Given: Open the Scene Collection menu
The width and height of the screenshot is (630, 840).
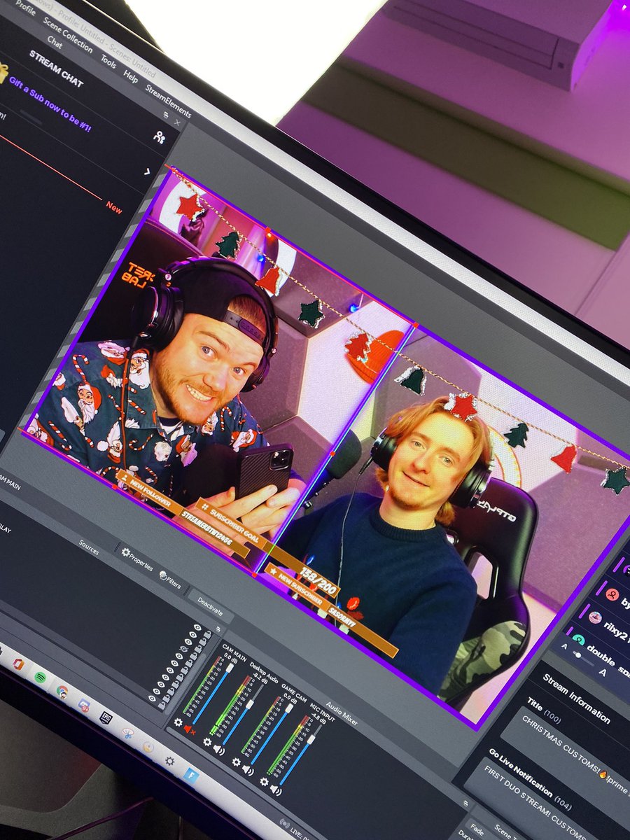Looking at the screenshot, I should pyautogui.click(x=67, y=34).
